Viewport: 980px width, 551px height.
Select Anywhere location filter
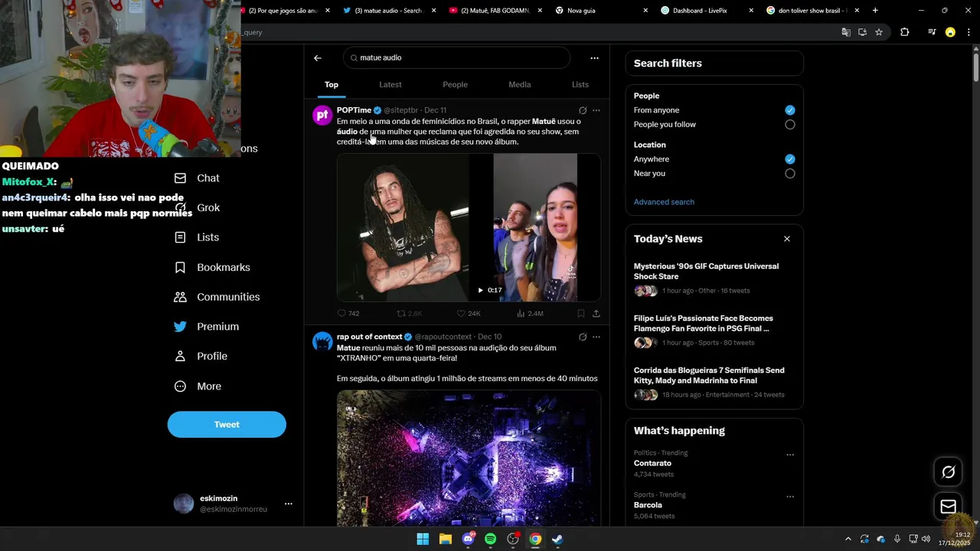pyautogui.click(x=790, y=159)
